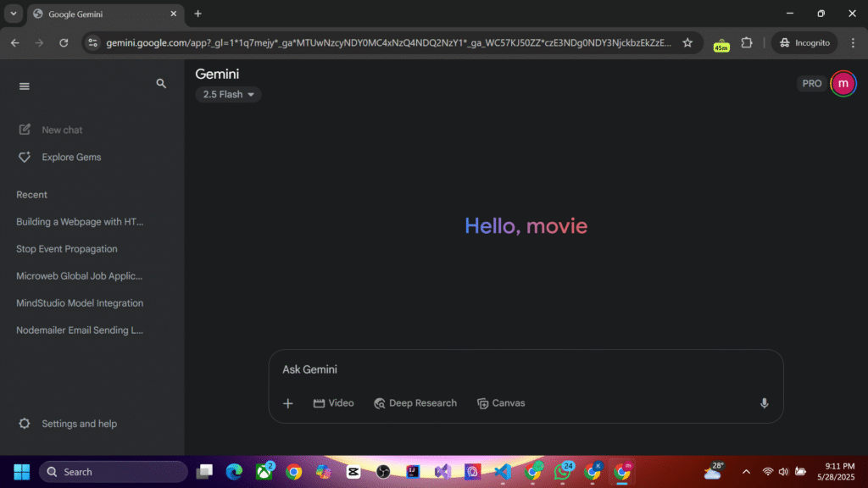Open the Nodemailer Email Sending L... chat
The height and width of the screenshot is (488, 868).
80,330
